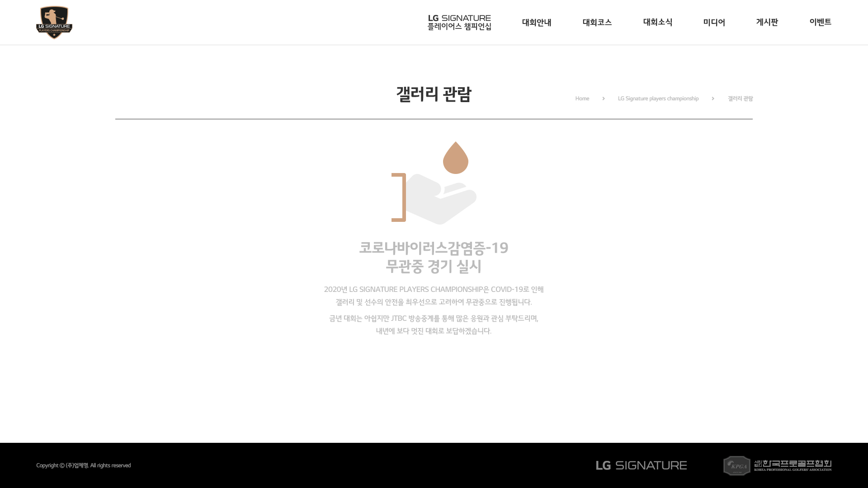The image size is (868, 488).
Task: Click the 무관중 경기 실시 heading line
Action: [434, 266]
